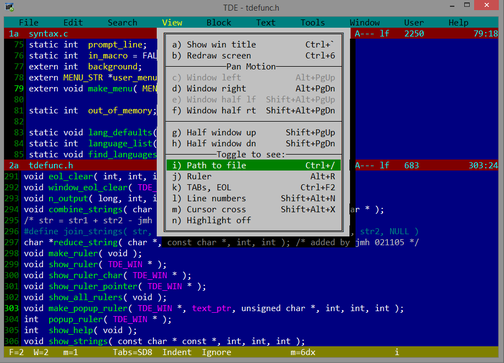Click 'show_help' function name

tap(71, 330)
